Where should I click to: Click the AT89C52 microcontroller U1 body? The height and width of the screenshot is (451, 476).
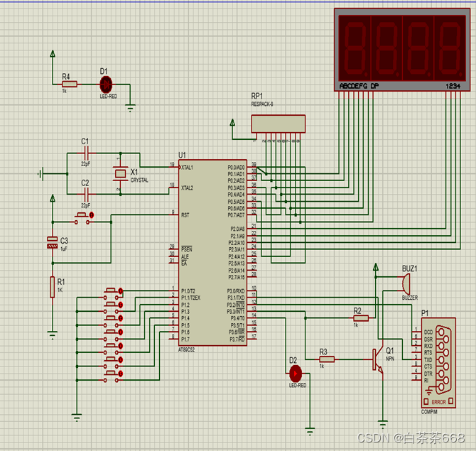coord(212,252)
